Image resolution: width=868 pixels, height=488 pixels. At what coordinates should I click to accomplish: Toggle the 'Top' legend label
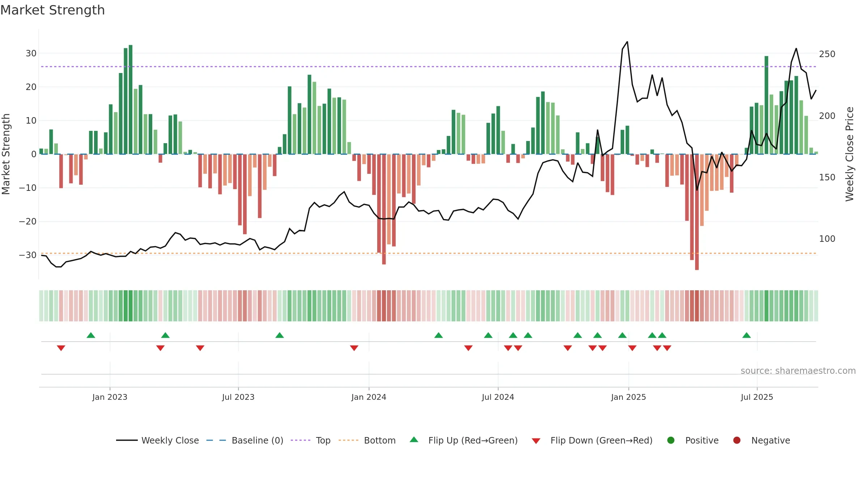click(323, 441)
